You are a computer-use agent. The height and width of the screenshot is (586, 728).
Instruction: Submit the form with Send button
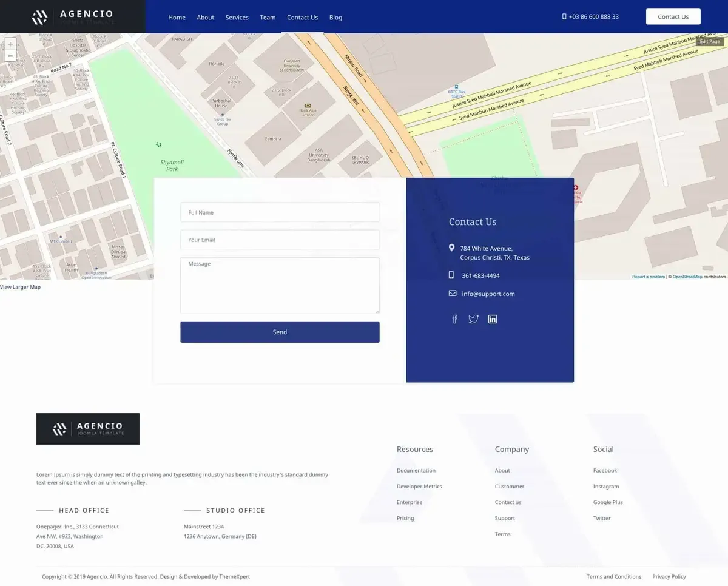[x=280, y=332]
